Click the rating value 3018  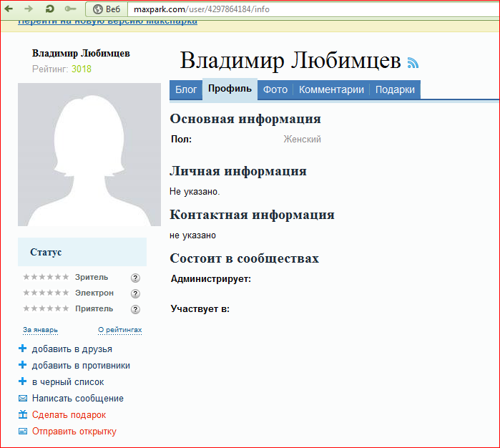tap(82, 69)
